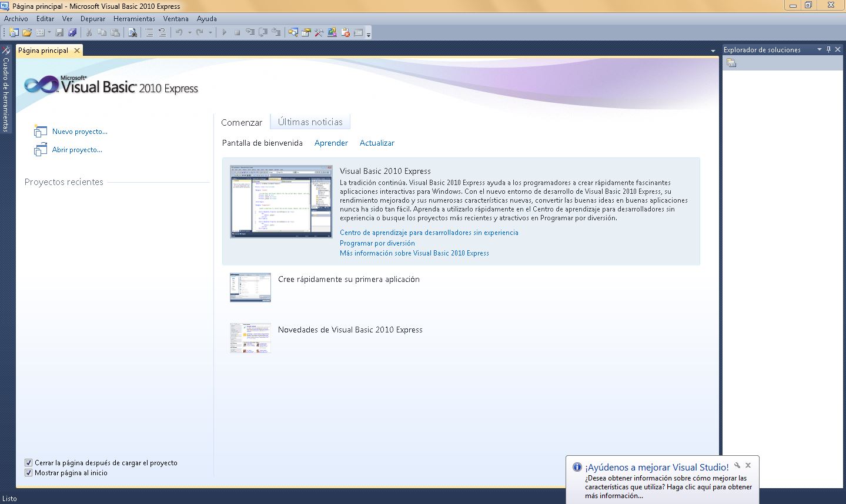Click the single-disk Save toolbar icon
Viewport: 846px width, 504px height.
59,33
